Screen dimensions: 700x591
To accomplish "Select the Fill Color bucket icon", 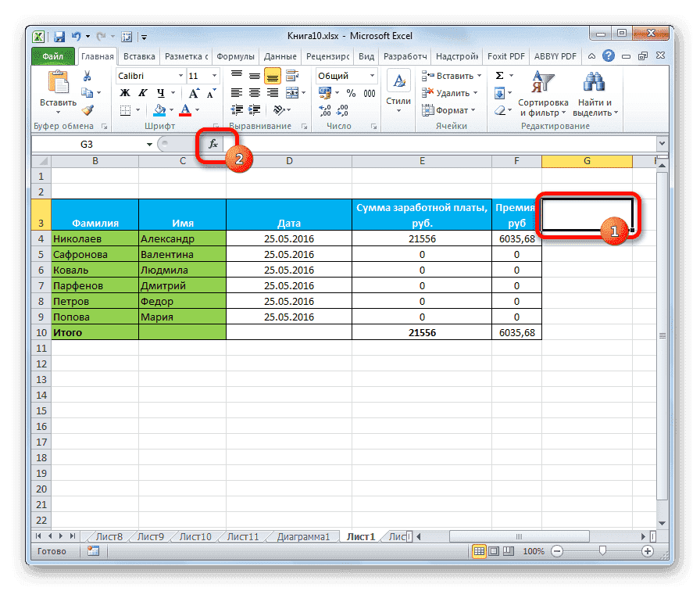I will click(x=159, y=109).
